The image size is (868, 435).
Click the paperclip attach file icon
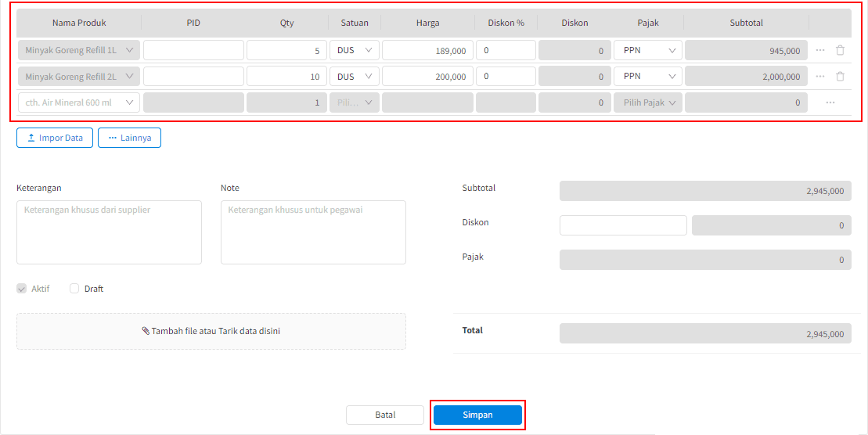tap(146, 331)
